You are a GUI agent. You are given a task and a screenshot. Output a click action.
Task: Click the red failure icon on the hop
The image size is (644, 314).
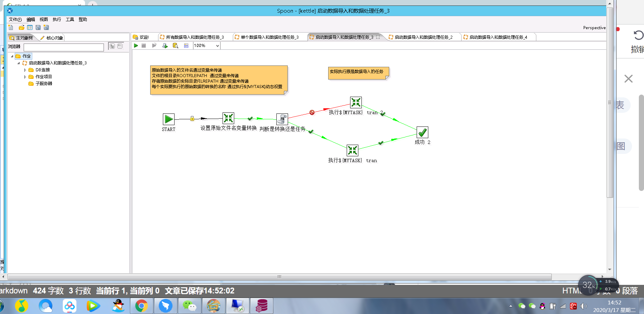(x=312, y=112)
